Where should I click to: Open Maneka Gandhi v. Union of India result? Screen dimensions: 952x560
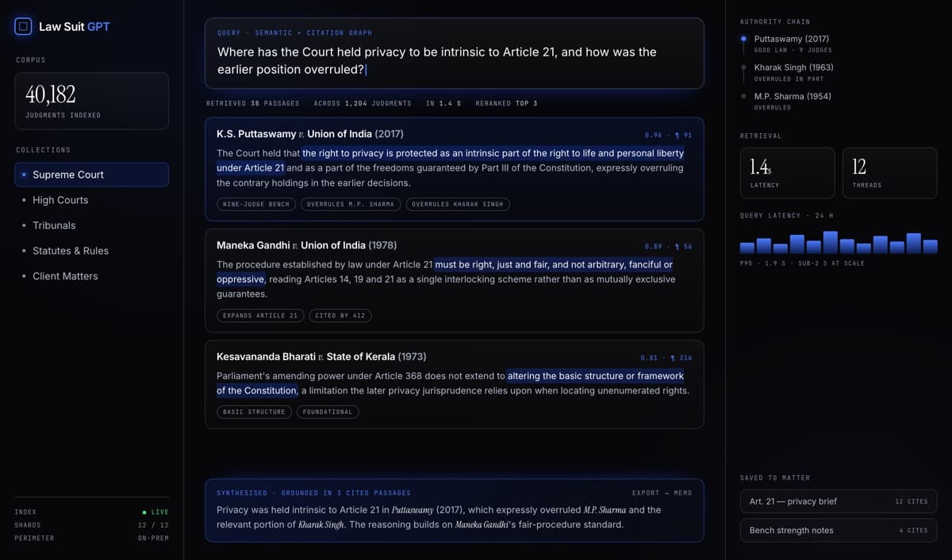[x=455, y=281]
